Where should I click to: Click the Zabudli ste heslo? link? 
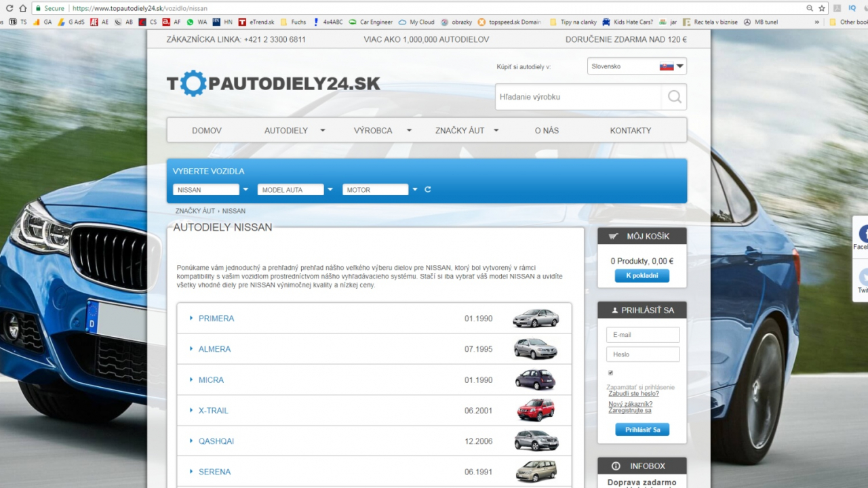(x=633, y=394)
